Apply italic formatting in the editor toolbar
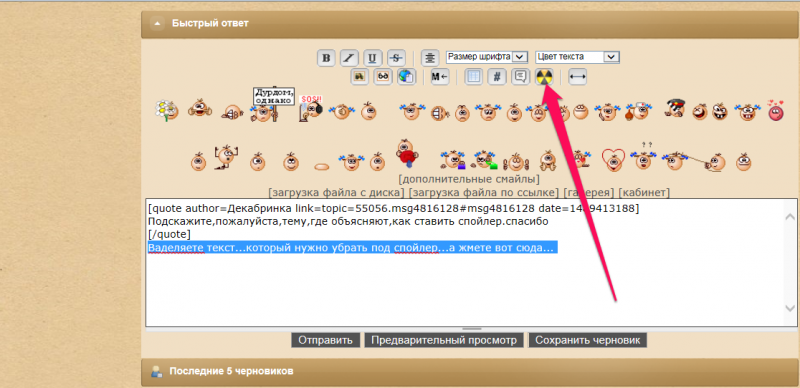The image size is (800, 388). (x=349, y=58)
